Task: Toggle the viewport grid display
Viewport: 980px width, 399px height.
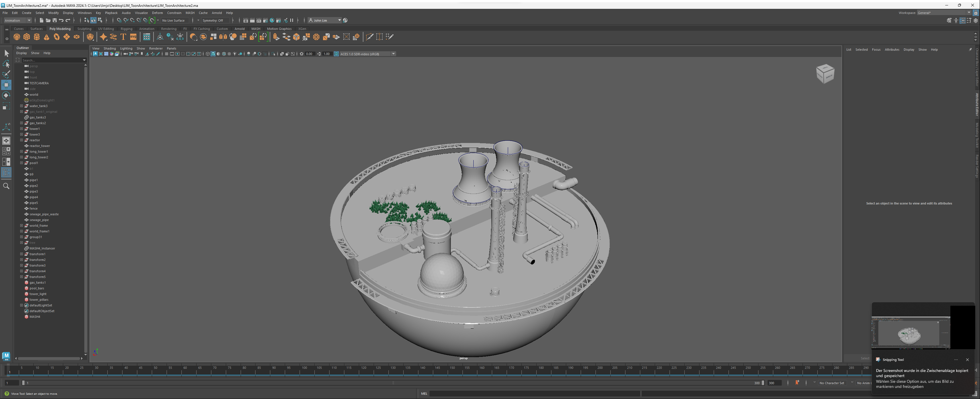Action: (x=166, y=54)
